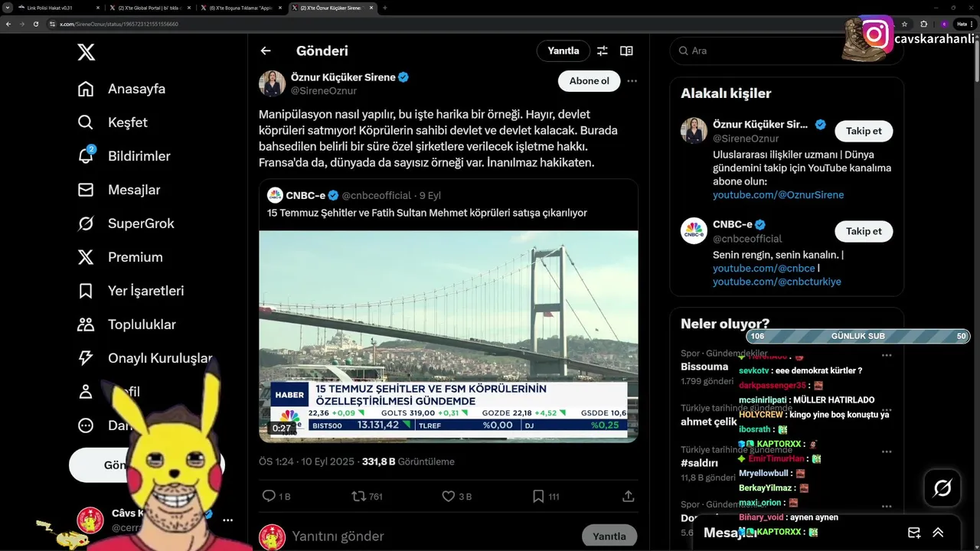Go back in browser history

tap(8, 24)
